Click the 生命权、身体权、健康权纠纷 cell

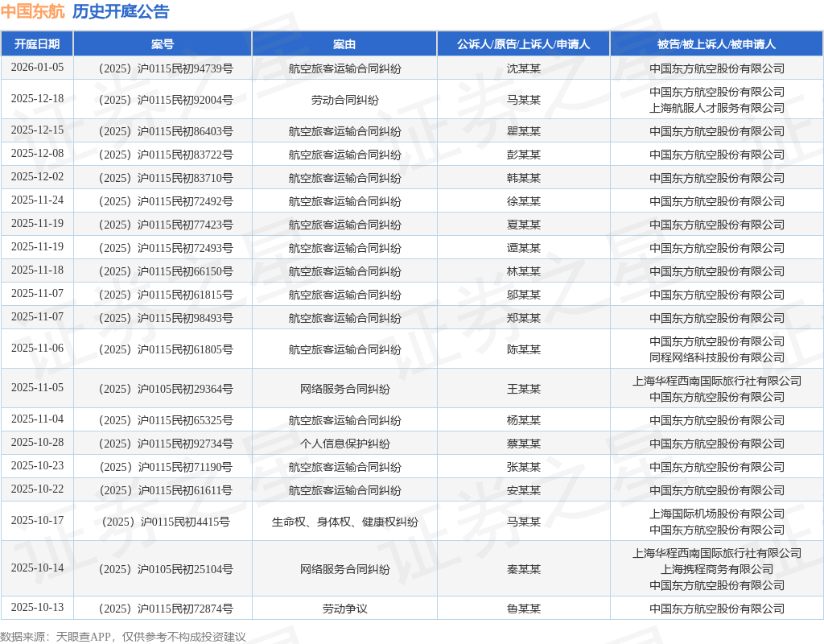pos(344,522)
